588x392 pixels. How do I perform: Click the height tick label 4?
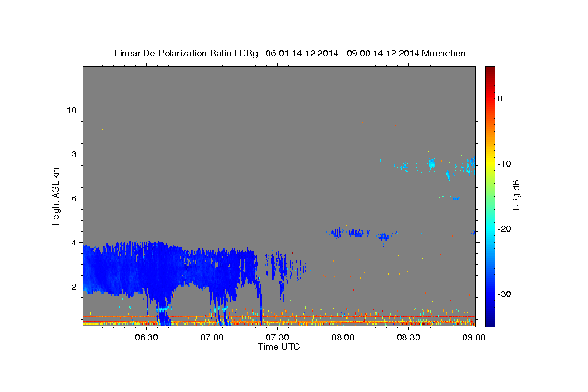pos(74,242)
